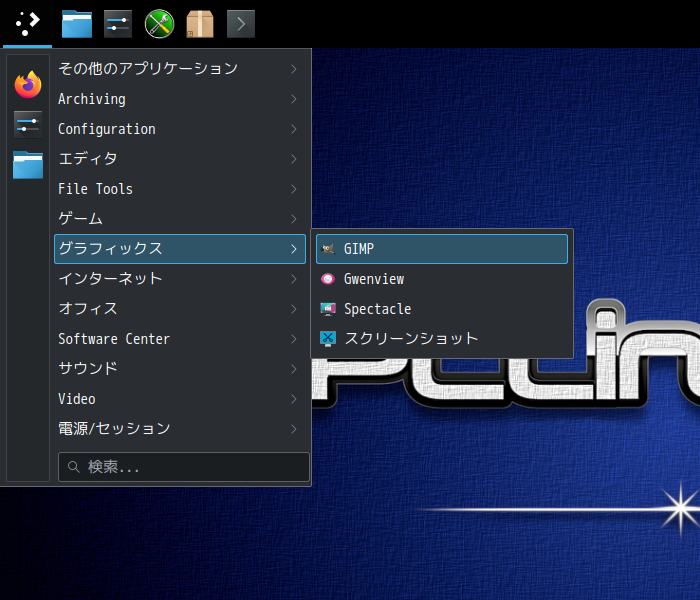Open the Configuration category

click(180, 129)
